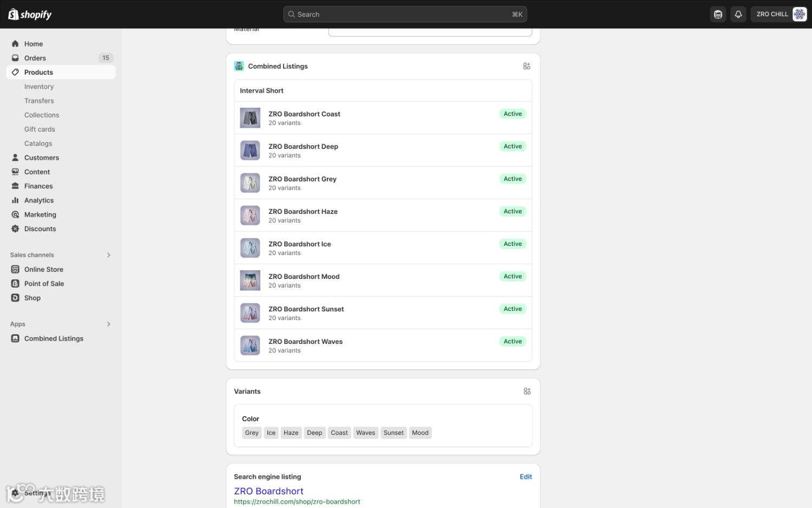Click the Shop channel icon

15,298
